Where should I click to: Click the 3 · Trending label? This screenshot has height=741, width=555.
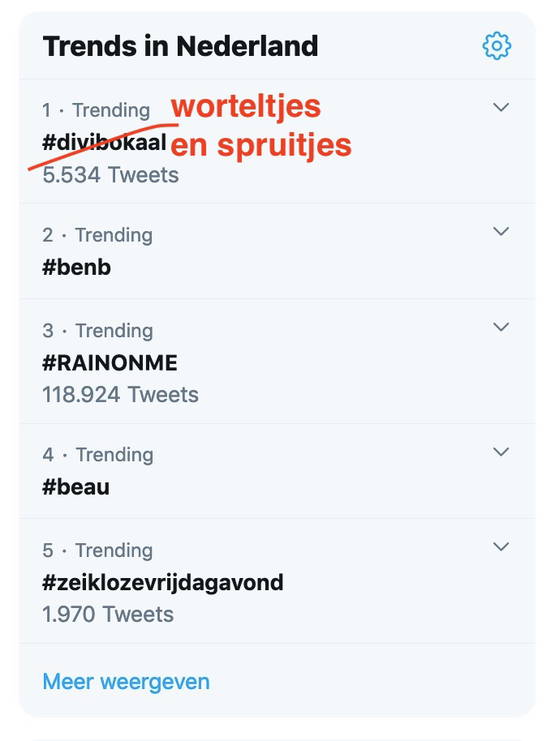click(97, 331)
